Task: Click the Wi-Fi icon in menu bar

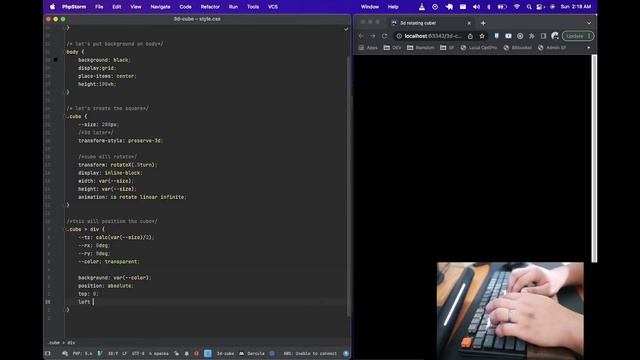Action: (517, 7)
